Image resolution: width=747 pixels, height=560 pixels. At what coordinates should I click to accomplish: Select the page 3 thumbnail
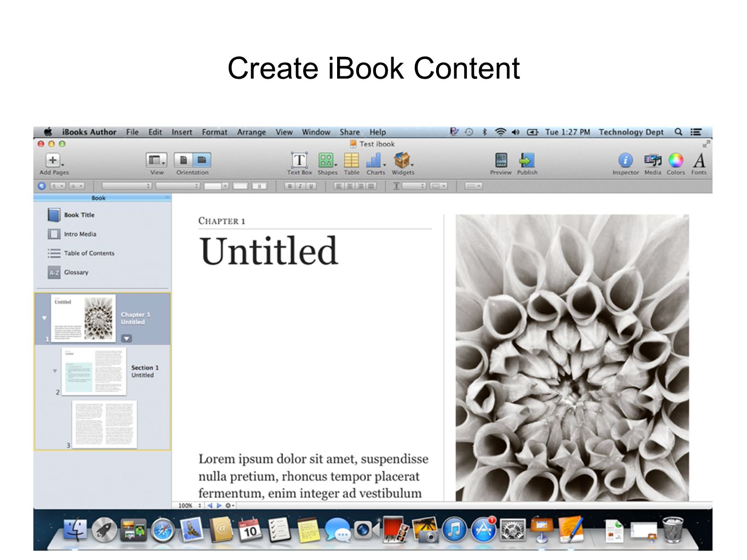pyautogui.click(x=104, y=424)
